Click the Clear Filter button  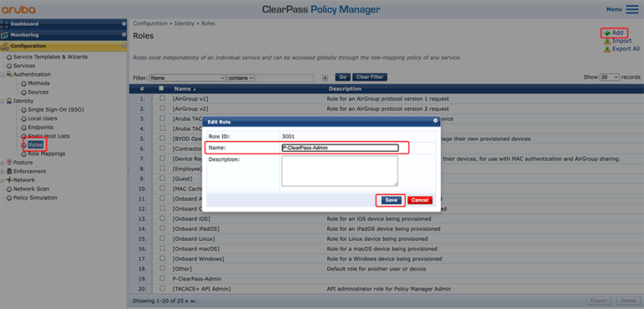pyautogui.click(x=370, y=77)
